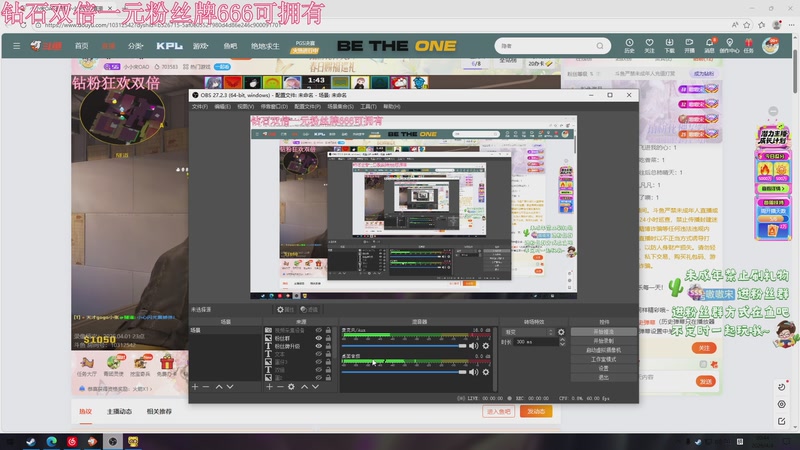The width and height of the screenshot is (800, 450).
Task: Move scene up in OBS scenes panel
Action: [219, 387]
